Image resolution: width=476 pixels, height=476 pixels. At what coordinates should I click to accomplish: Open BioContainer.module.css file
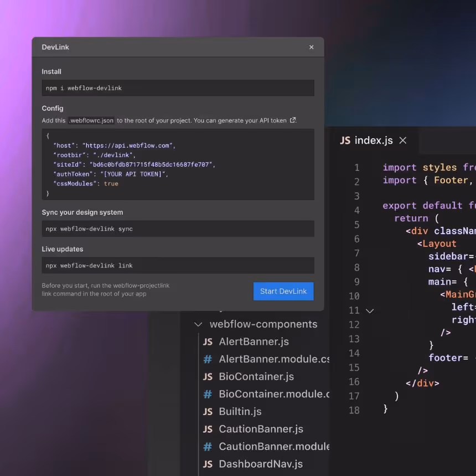coord(274,394)
